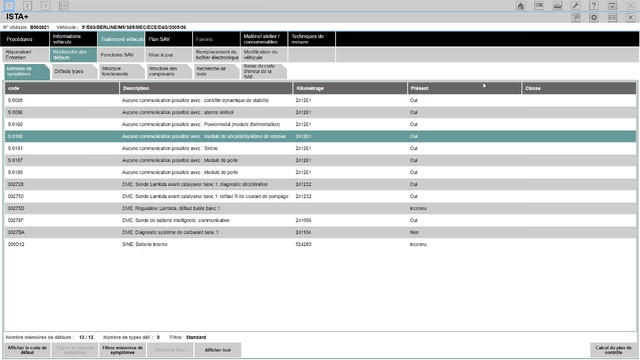
Task: Click the Home icon in top toolbar
Action: [x=520, y=6]
